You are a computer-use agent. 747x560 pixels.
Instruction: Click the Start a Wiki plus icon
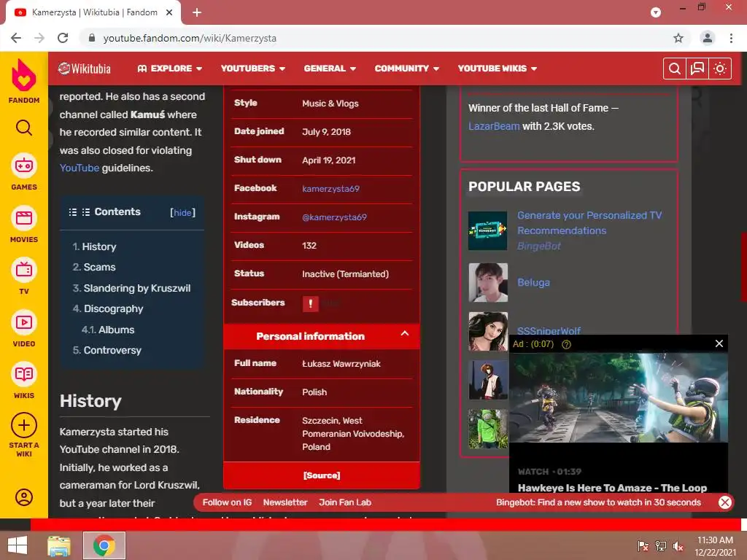pyautogui.click(x=24, y=425)
